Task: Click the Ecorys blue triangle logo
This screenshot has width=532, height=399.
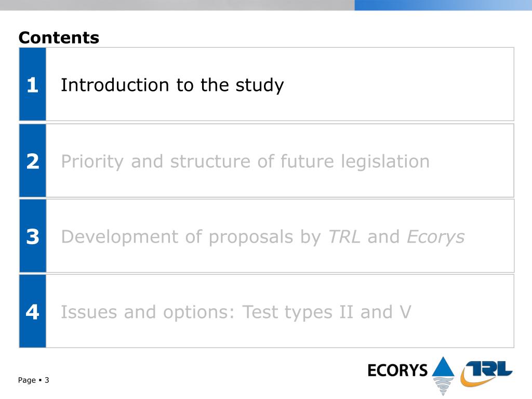Action: click(443, 367)
